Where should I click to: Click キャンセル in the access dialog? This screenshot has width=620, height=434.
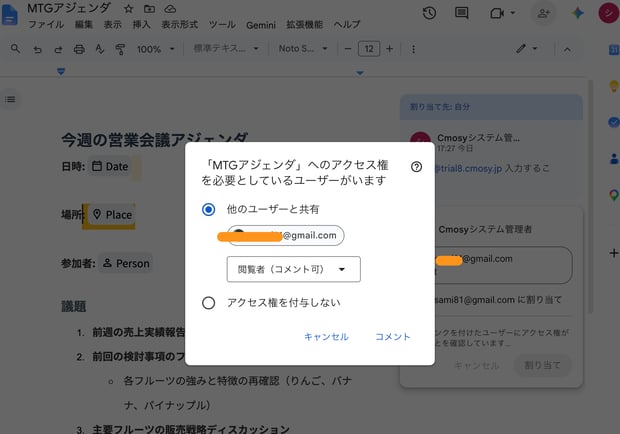click(326, 337)
